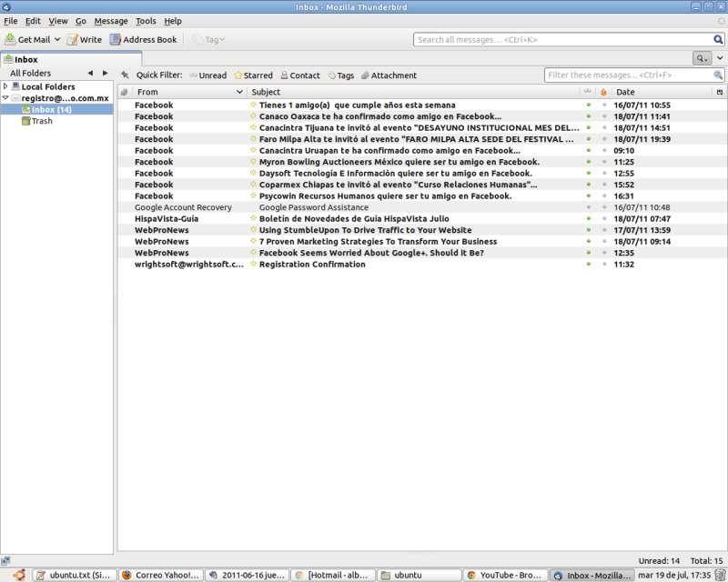
Task: Switch to previous folder view arrow
Action: click(x=90, y=73)
